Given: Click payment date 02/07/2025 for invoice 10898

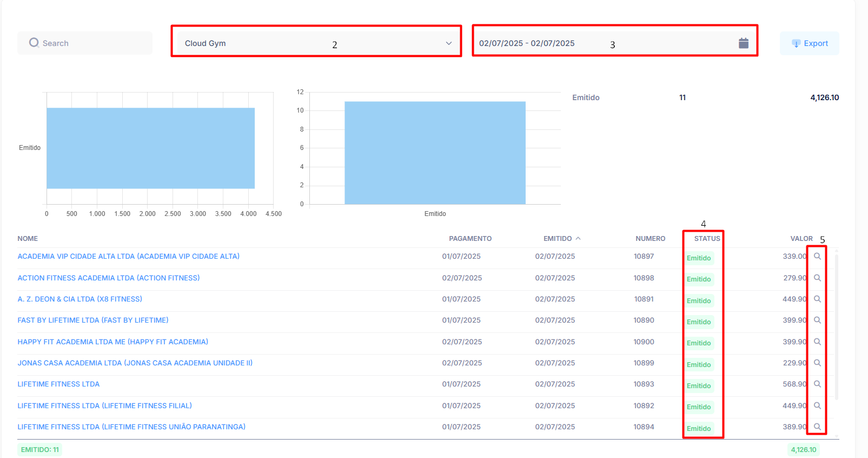Looking at the screenshot, I should coord(462,278).
